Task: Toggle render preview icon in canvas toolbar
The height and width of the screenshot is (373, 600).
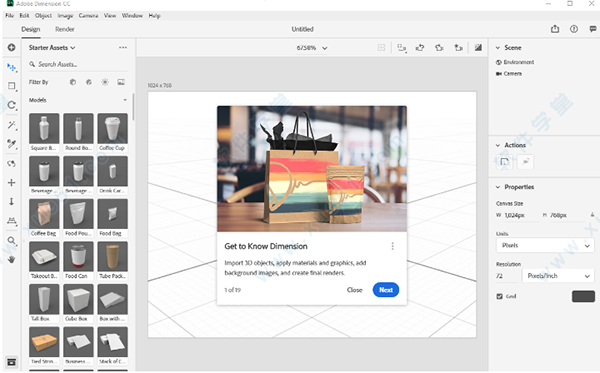Action: coord(478,48)
